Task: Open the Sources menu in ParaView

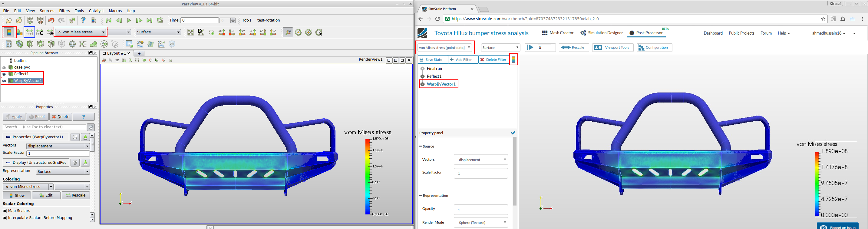Action: [x=47, y=11]
